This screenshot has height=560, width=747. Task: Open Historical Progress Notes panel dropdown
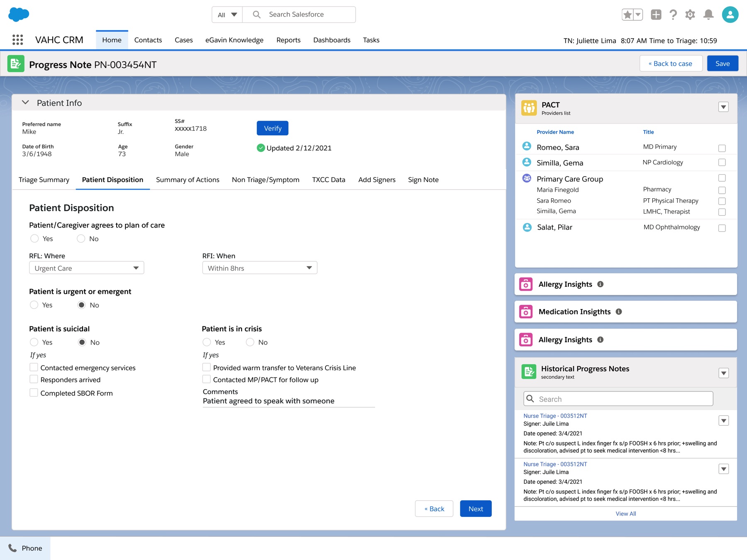[x=724, y=373]
